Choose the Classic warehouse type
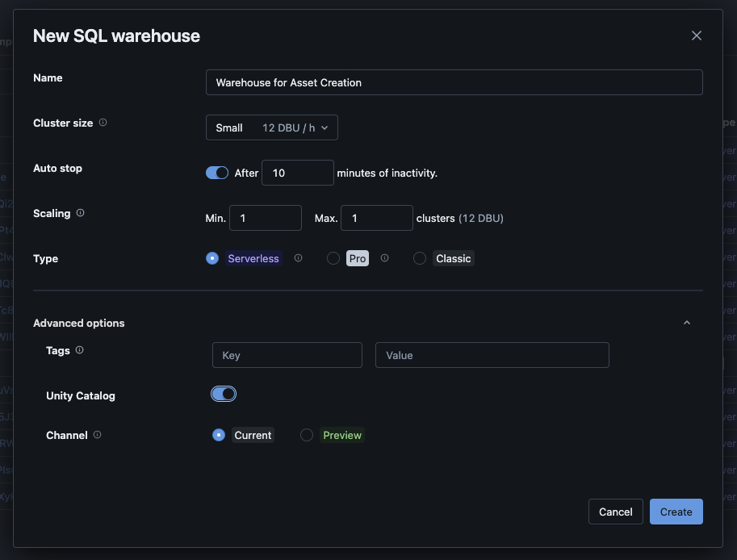 420,259
